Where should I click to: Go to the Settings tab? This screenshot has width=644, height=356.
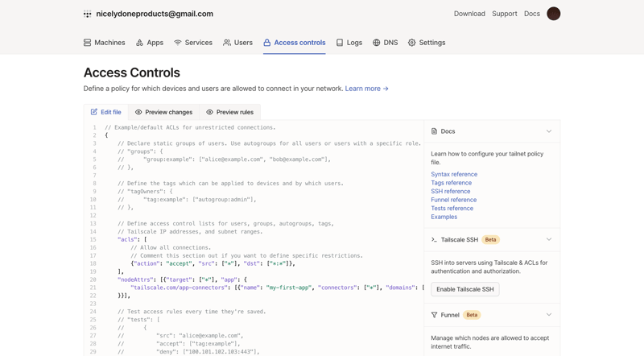pyautogui.click(x=427, y=43)
